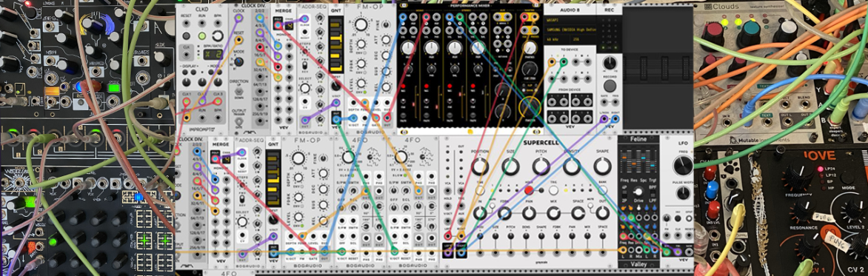Toggle the red HOLD button on Supercell
Viewport: 868px width, 276px height.
[529, 189]
